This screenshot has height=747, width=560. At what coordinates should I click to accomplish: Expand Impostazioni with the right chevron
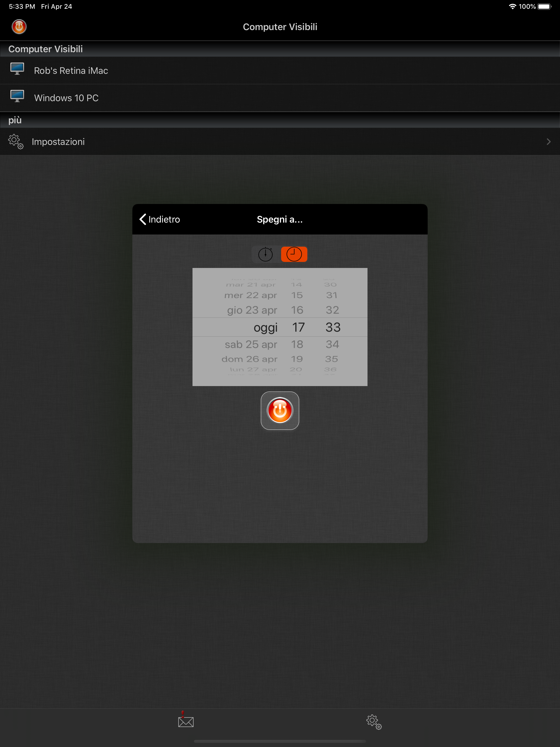[x=548, y=142]
